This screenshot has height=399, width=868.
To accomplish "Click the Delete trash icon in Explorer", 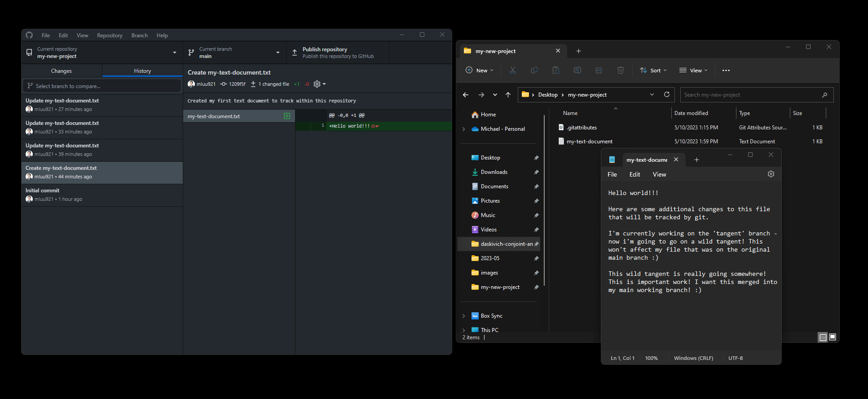I will (620, 70).
